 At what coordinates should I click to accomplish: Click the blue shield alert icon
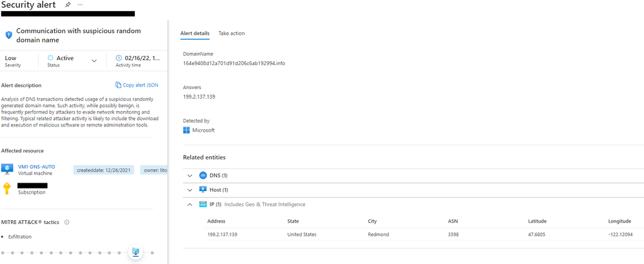click(x=8, y=36)
